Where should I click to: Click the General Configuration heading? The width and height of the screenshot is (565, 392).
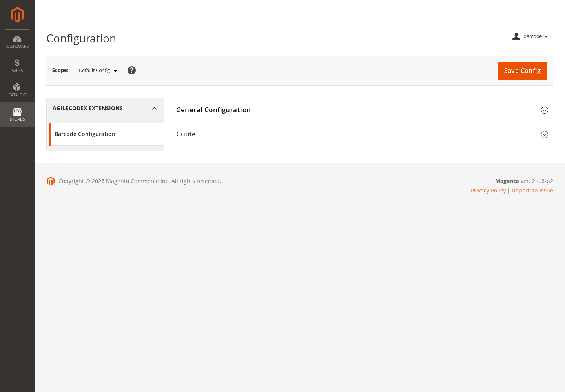coord(213,110)
